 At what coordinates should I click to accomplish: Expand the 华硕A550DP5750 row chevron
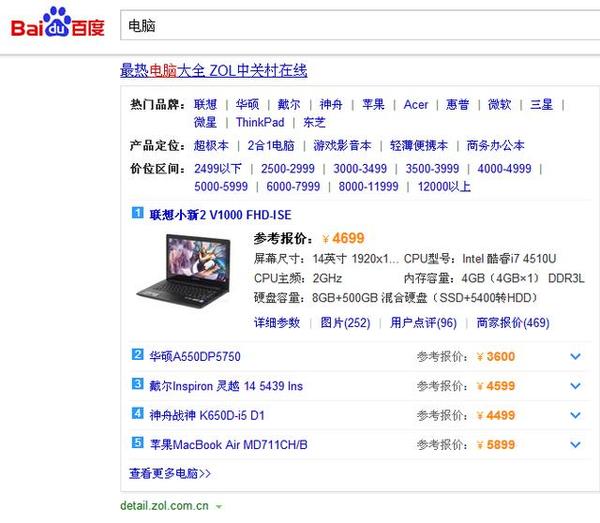click(x=575, y=357)
